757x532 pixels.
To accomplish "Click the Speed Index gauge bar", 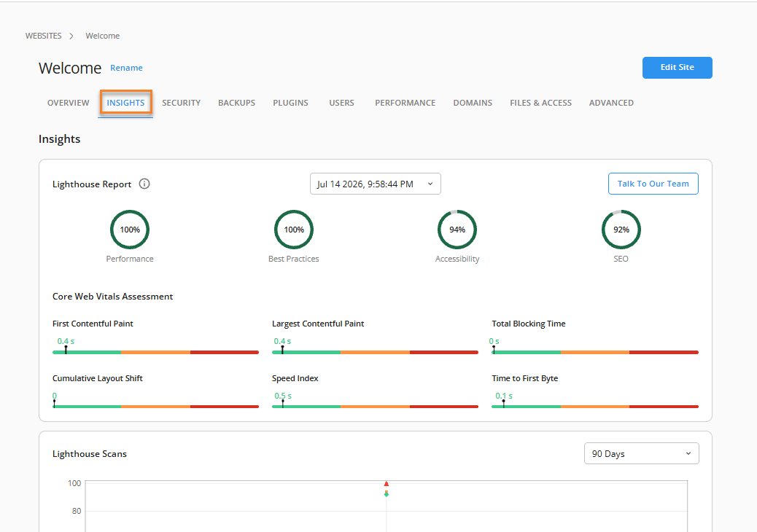I will coord(375,407).
